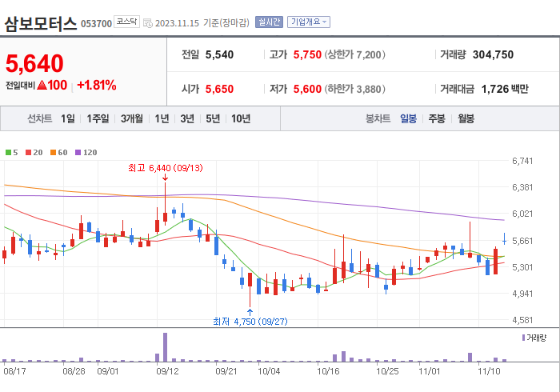560x392 pixels.
Task: Click orange 60-day moving average legend swatch
Action: point(54,153)
